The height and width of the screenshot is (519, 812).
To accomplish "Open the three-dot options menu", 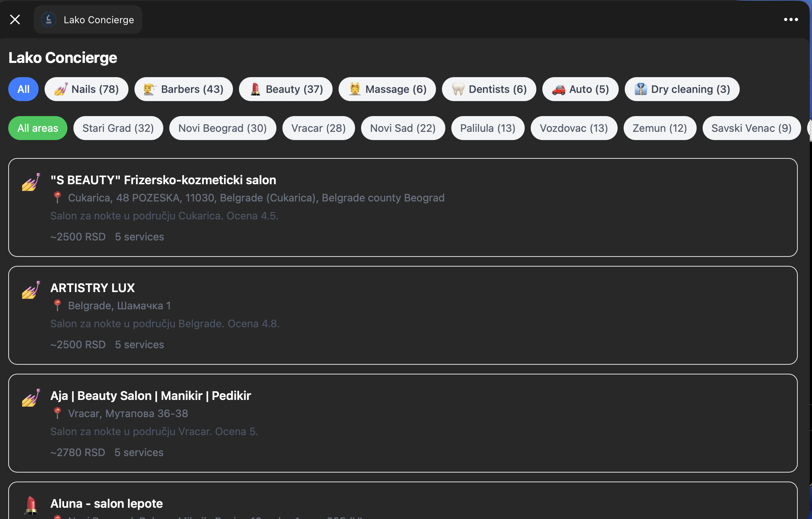I will (791, 19).
